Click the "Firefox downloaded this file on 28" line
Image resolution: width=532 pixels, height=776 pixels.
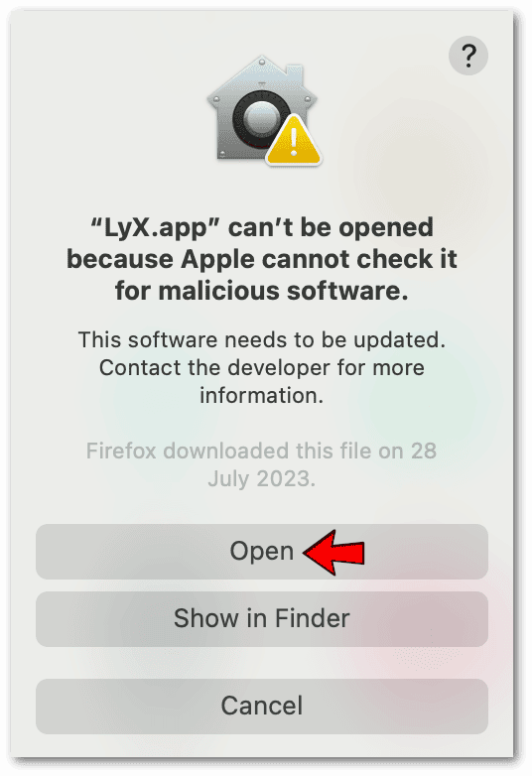click(x=262, y=451)
